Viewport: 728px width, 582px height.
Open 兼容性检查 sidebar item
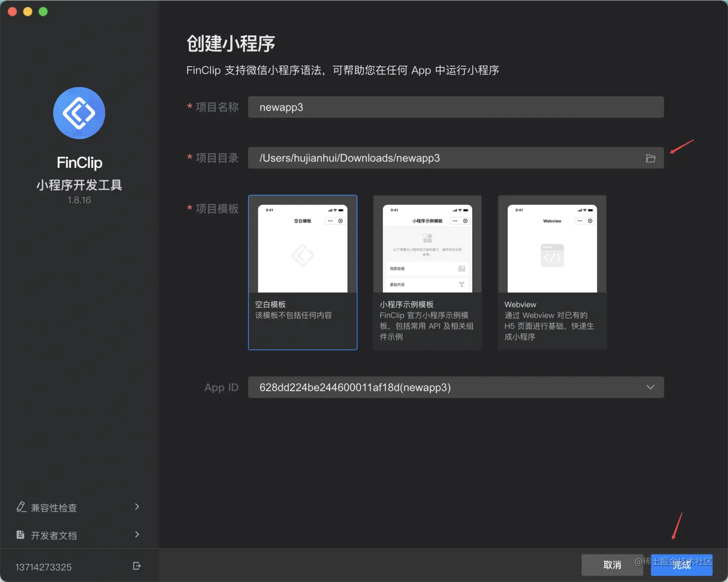[79, 507]
